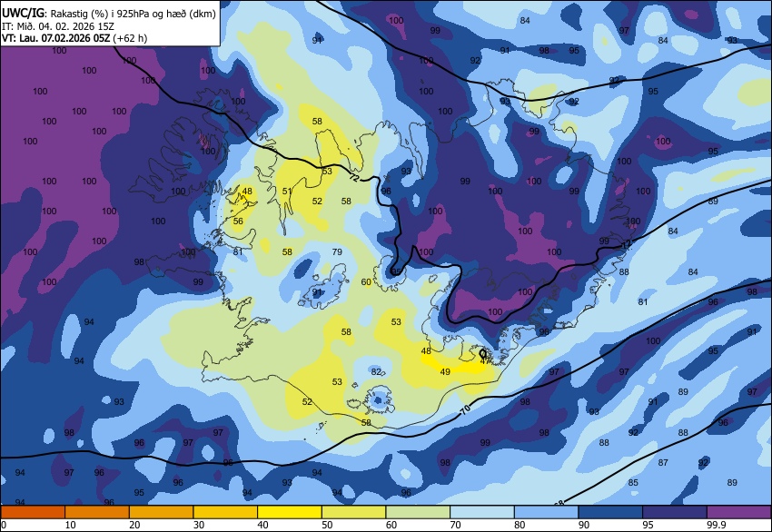Click the 30–40 amber legend swatch
This screenshot has width=772, height=532.
click(x=225, y=512)
